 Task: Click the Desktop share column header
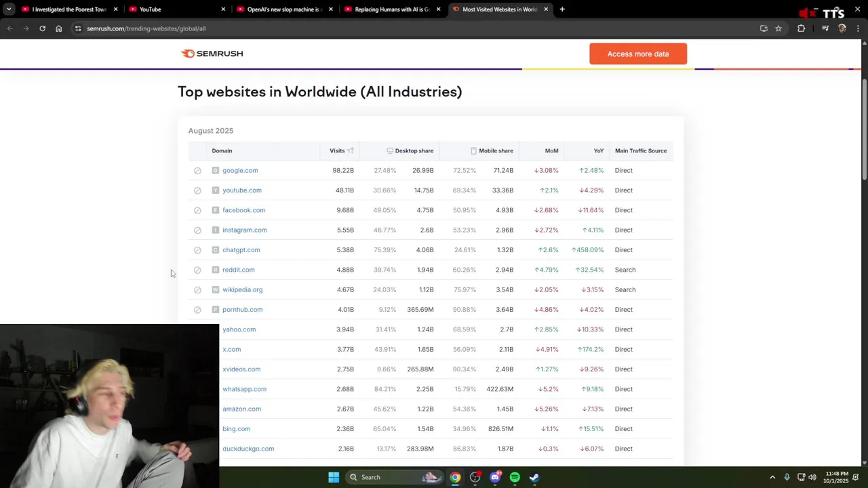click(x=410, y=150)
